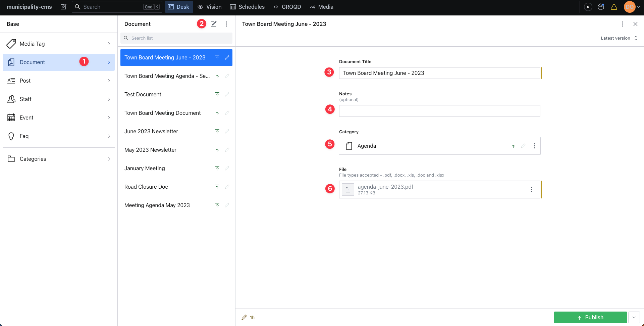This screenshot has width=644, height=326.
Task: Open the DO user avatar menu
Action: click(630, 7)
